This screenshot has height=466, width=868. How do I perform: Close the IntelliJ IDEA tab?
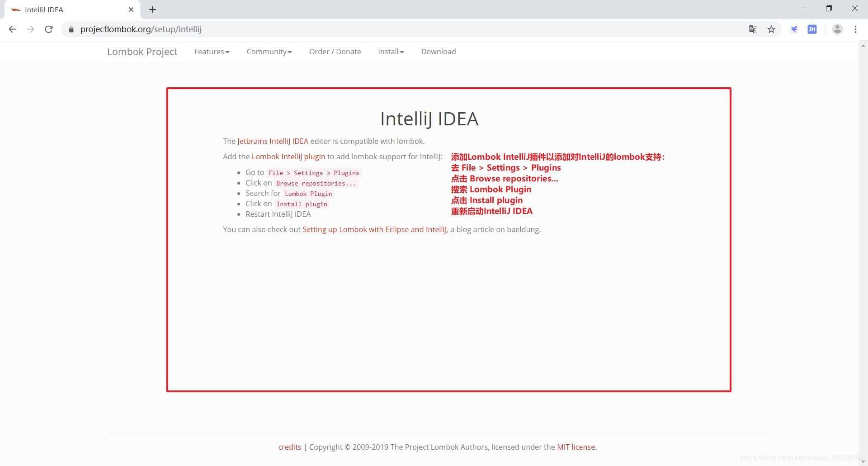click(x=131, y=10)
